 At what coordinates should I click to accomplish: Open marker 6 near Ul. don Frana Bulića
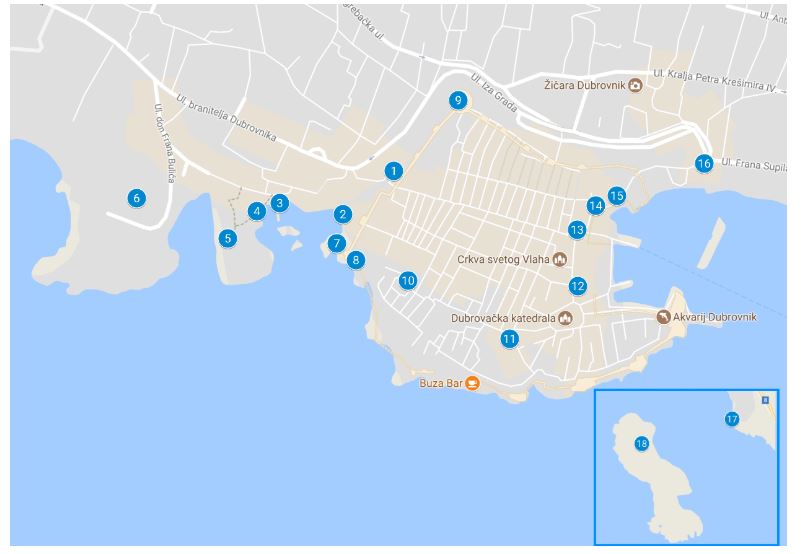pyautogui.click(x=136, y=198)
